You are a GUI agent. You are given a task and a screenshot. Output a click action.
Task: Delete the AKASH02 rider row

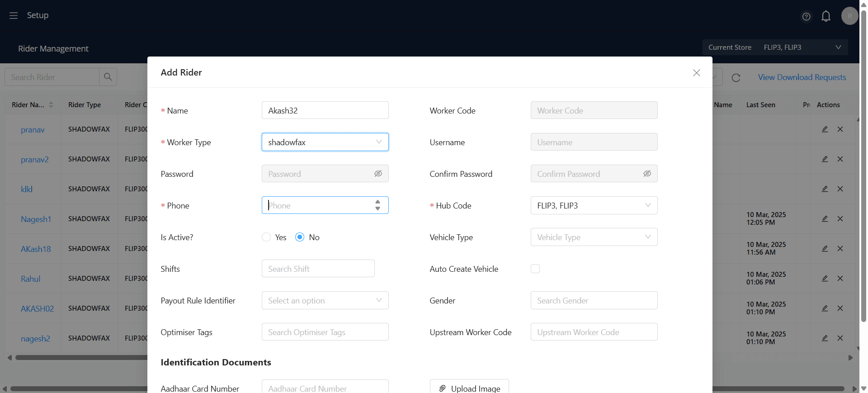(x=840, y=308)
